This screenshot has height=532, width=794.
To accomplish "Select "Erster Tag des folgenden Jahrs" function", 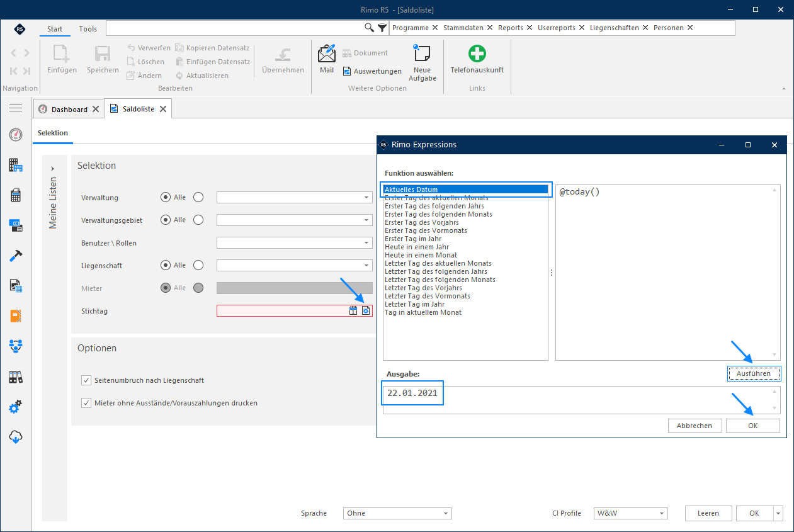I will point(434,206).
